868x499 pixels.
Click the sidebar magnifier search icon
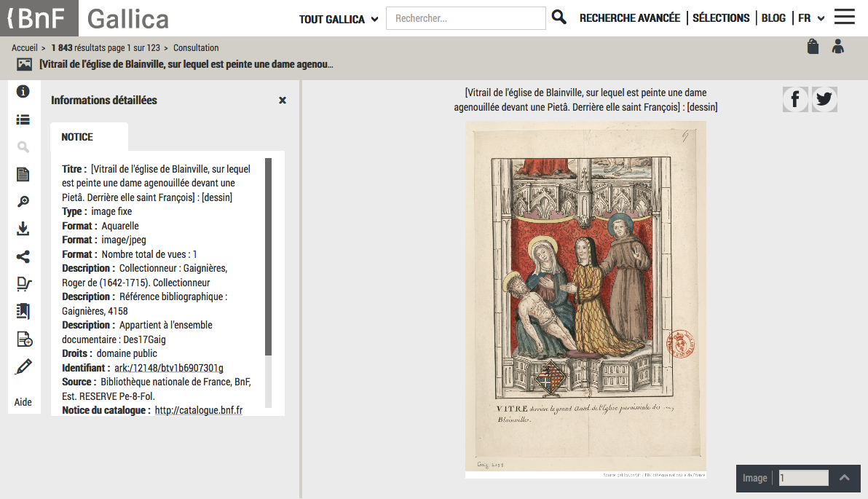pyautogui.click(x=23, y=146)
